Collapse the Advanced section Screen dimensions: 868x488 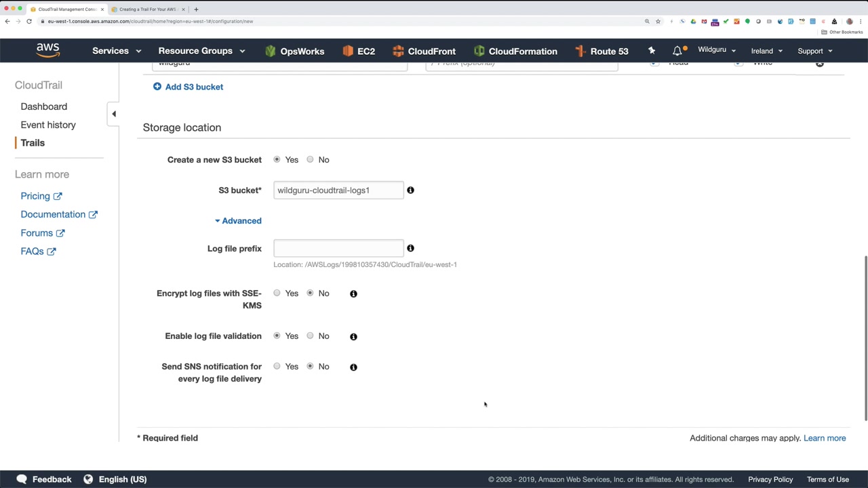pyautogui.click(x=238, y=221)
